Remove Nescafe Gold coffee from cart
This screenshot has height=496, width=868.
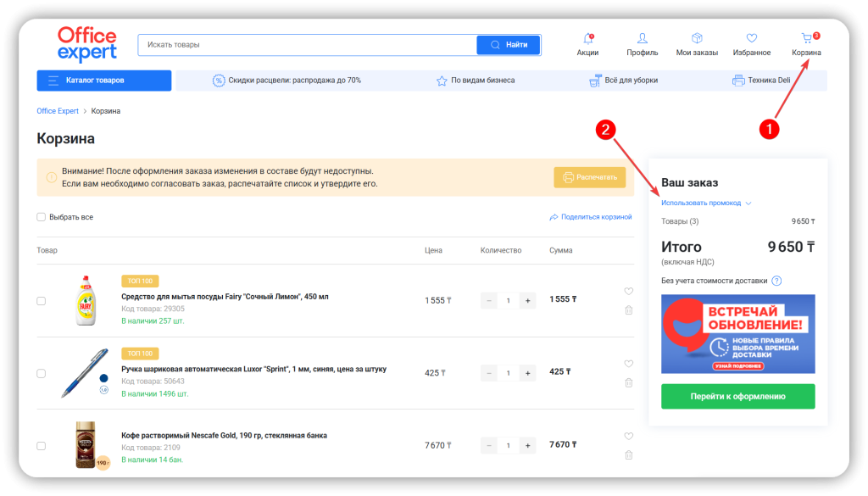pyautogui.click(x=628, y=455)
